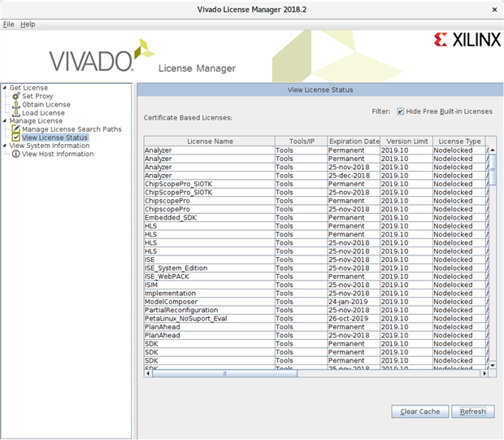Click the horizontal scroll left arrow
This screenshot has height=440, width=504.
[x=148, y=373]
